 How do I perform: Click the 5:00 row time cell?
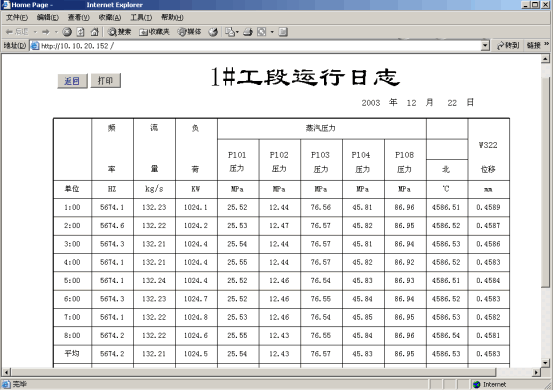72,281
